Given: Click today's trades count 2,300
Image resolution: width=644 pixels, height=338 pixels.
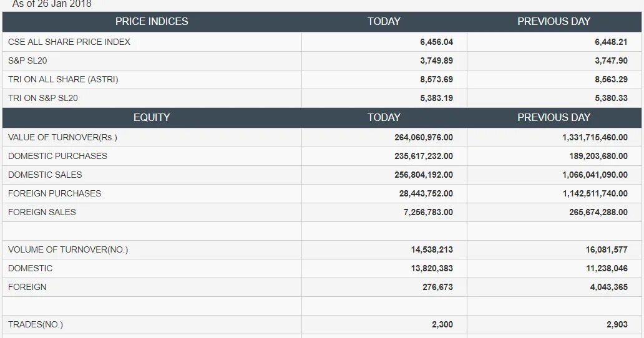Looking at the screenshot, I should tap(441, 324).
